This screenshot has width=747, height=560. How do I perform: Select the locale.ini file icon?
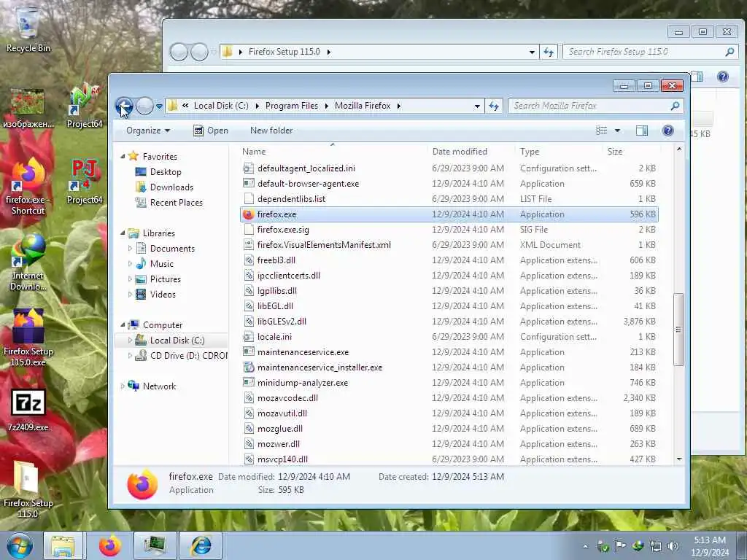point(248,337)
